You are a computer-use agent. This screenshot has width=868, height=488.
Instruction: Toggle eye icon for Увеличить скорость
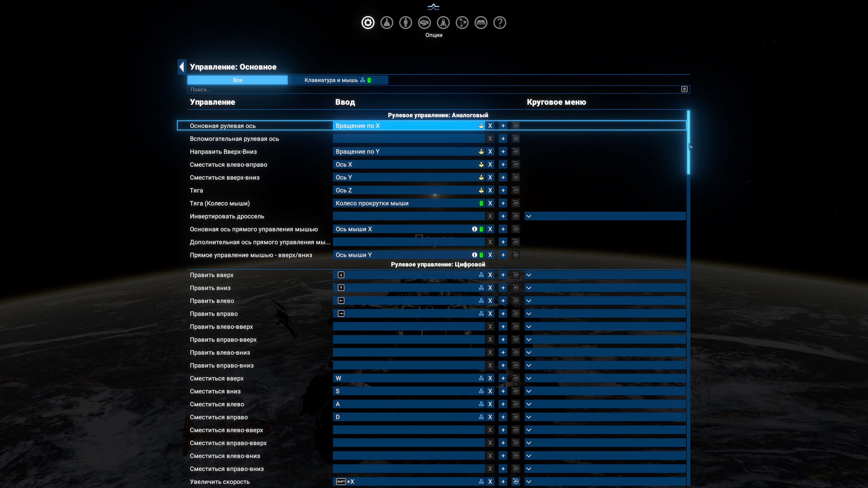[516, 482]
